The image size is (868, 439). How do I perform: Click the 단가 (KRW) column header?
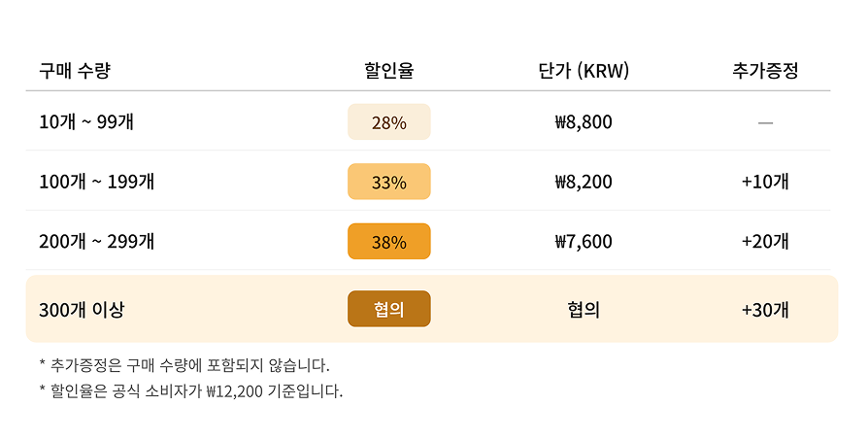[583, 70]
